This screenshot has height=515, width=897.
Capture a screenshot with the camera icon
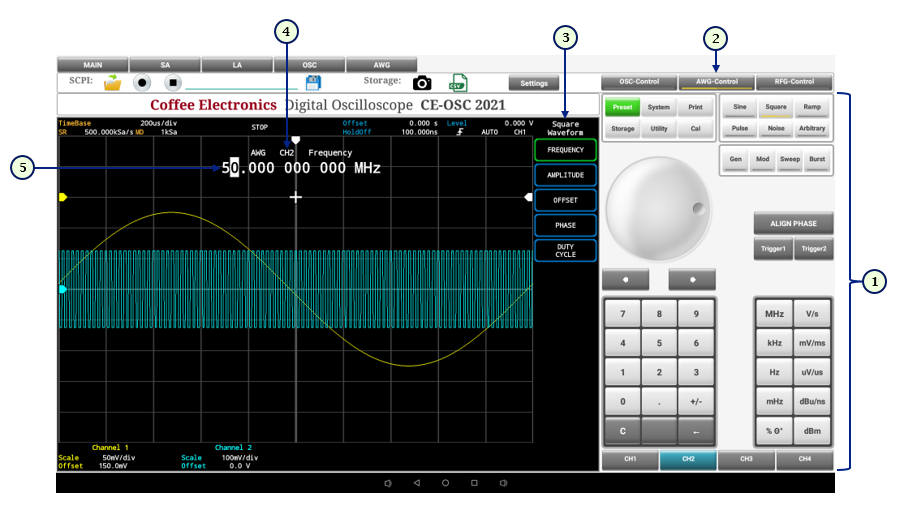coord(422,83)
